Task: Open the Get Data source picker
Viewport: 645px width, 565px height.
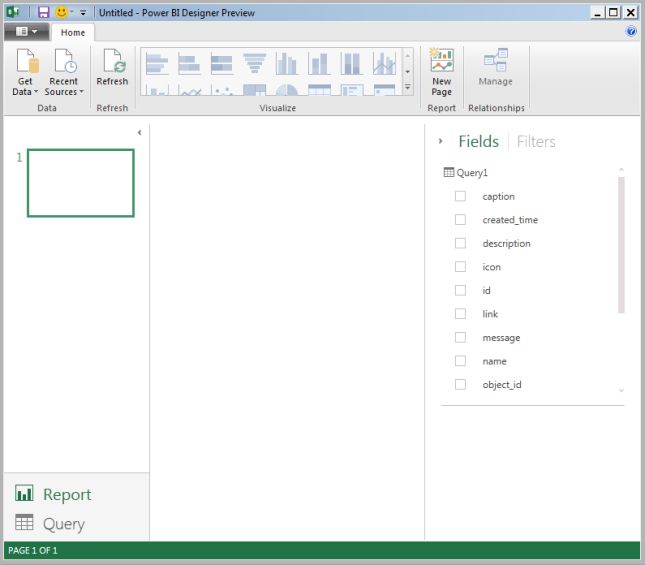Action: 25,72
